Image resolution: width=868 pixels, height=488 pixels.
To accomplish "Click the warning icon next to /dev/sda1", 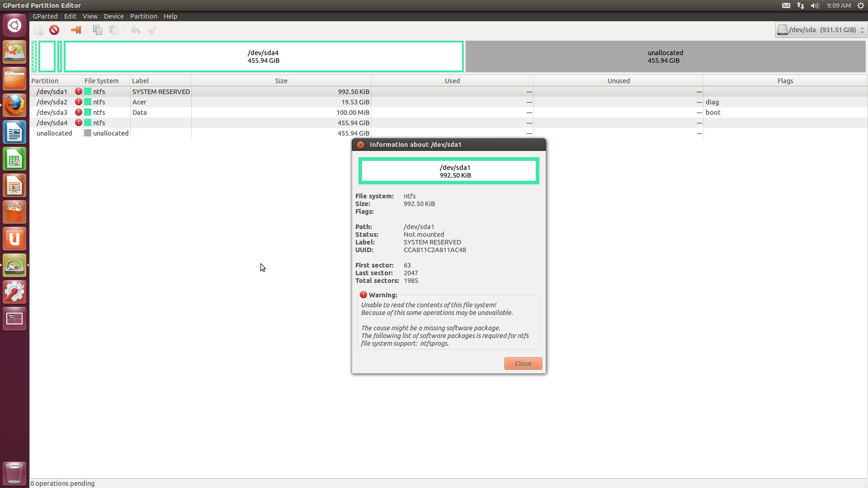I will (79, 91).
